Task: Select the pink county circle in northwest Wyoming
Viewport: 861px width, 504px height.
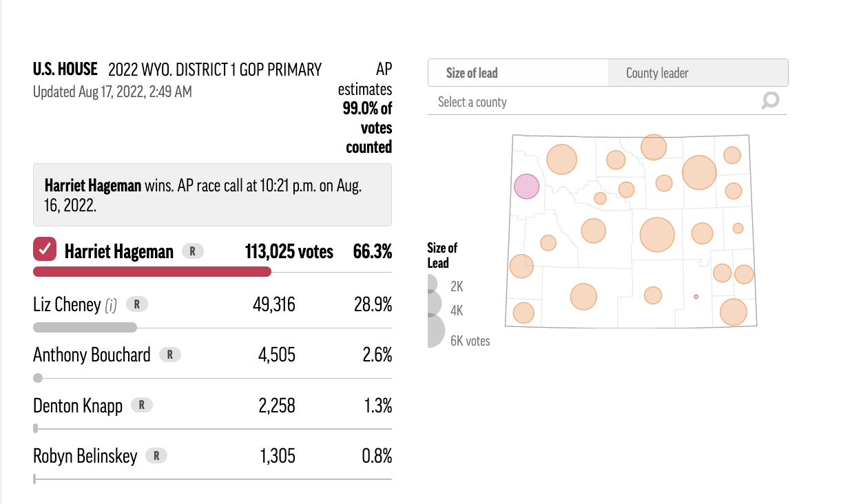Action: pos(526,187)
